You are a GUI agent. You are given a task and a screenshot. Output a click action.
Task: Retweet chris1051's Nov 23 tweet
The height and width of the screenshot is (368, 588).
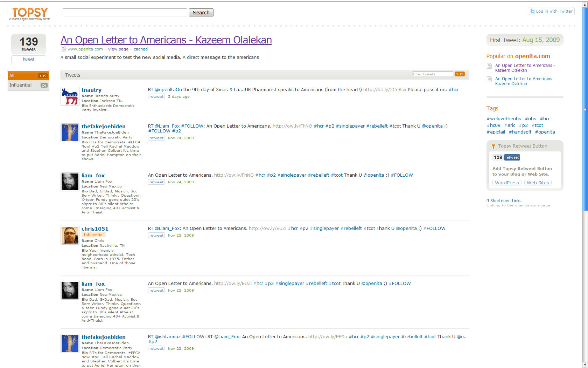click(156, 236)
